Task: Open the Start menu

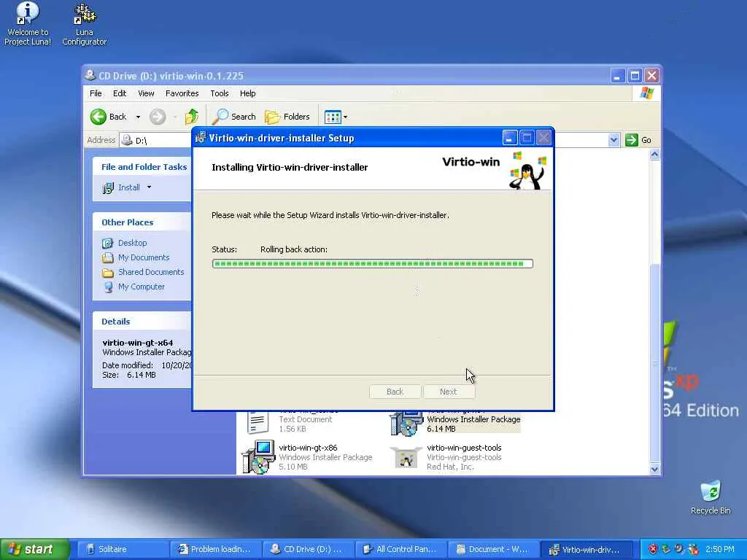Action: pos(35,549)
